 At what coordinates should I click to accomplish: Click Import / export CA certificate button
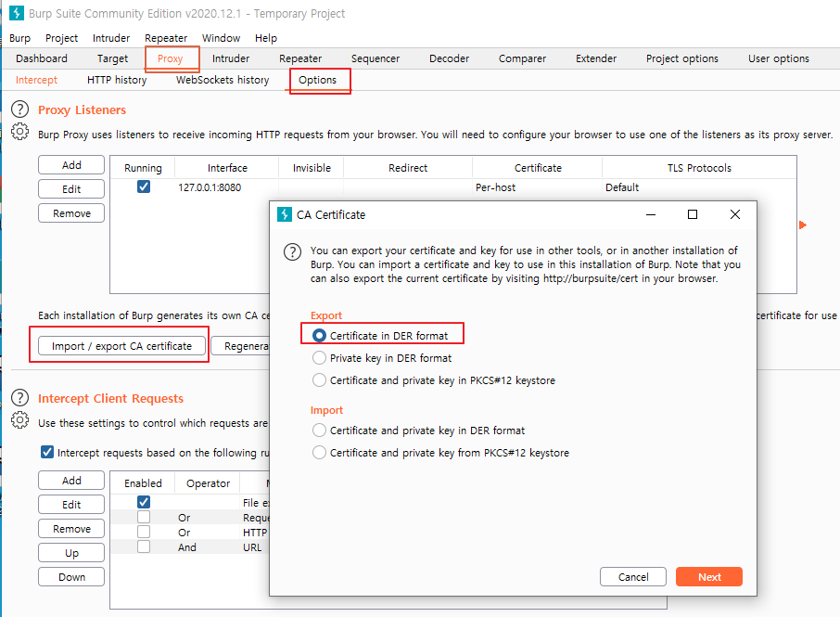point(121,346)
